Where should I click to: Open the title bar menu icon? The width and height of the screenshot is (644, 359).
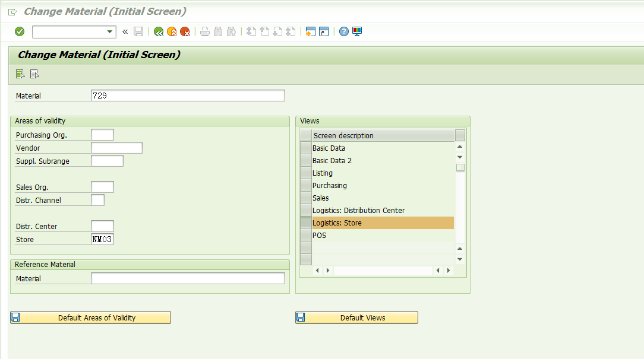[12, 12]
